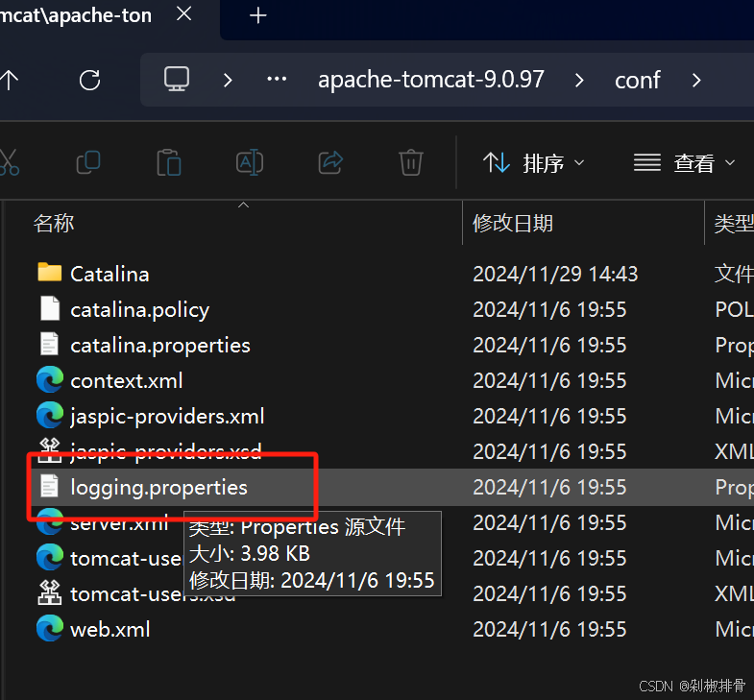
Task: Select the web.xml file name
Action: pyautogui.click(x=110, y=630)
